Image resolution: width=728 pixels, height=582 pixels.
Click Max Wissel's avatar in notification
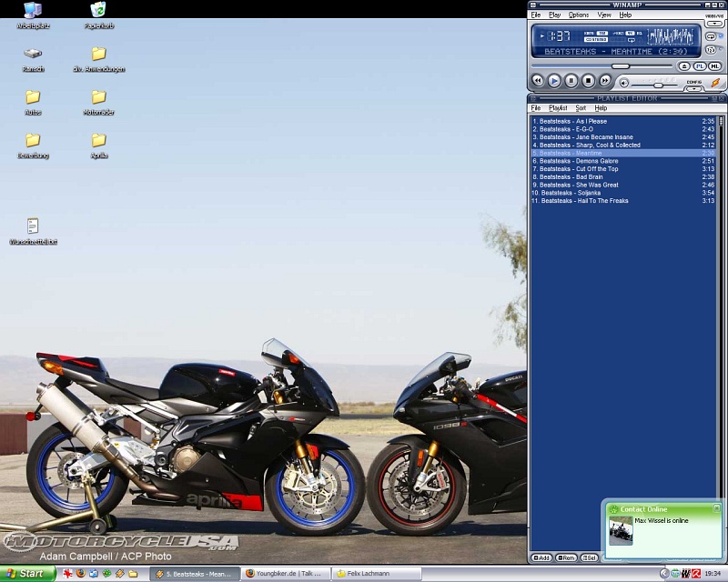coord(621,530)
